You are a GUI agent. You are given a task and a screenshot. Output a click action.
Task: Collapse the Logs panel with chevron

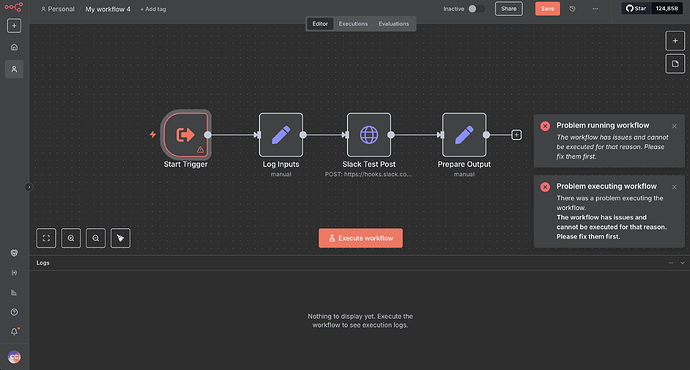coord(683,263)
